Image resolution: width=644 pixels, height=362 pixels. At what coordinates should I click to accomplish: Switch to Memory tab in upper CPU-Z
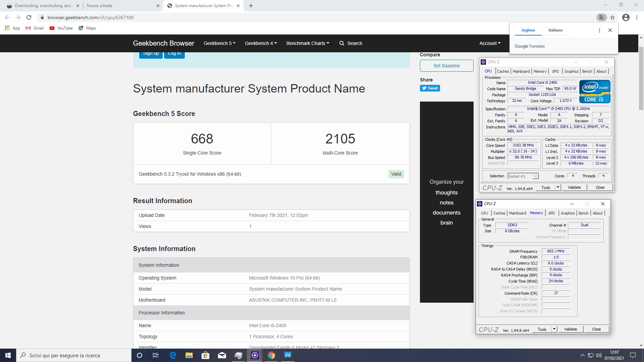coord(540,71)
